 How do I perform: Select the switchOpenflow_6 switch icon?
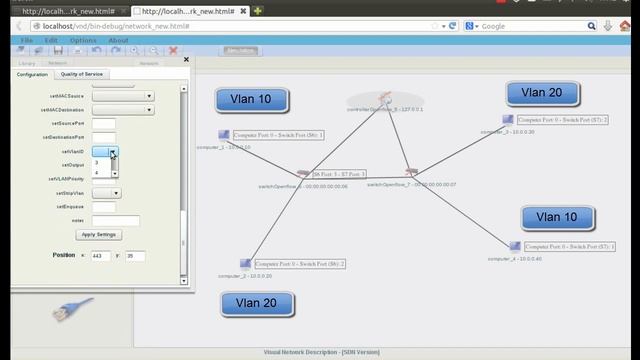303,173
